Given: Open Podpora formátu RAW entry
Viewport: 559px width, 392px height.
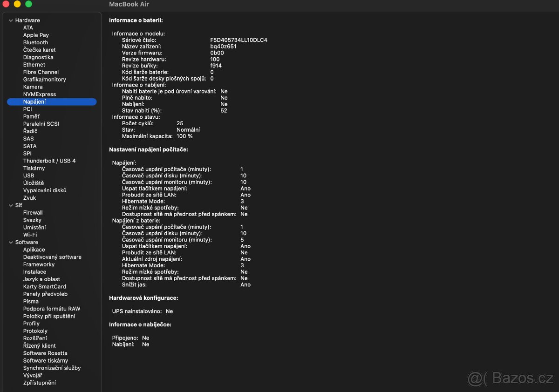Looking at the screenshot, I should click(52, 309).
